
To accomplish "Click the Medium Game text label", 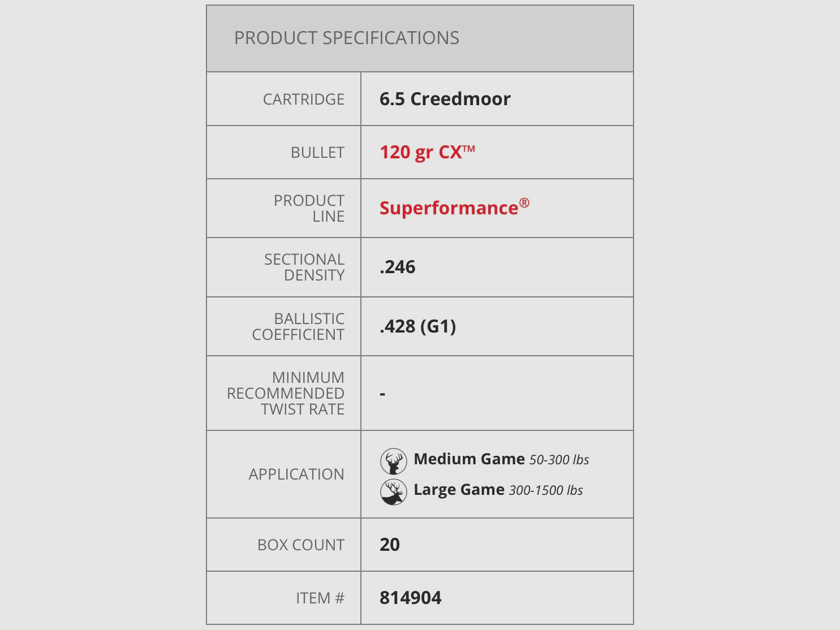I will click(x=469, y=459).
